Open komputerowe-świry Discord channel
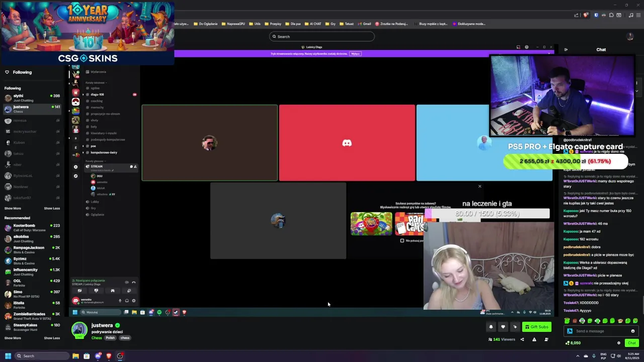 click(104, 152)
